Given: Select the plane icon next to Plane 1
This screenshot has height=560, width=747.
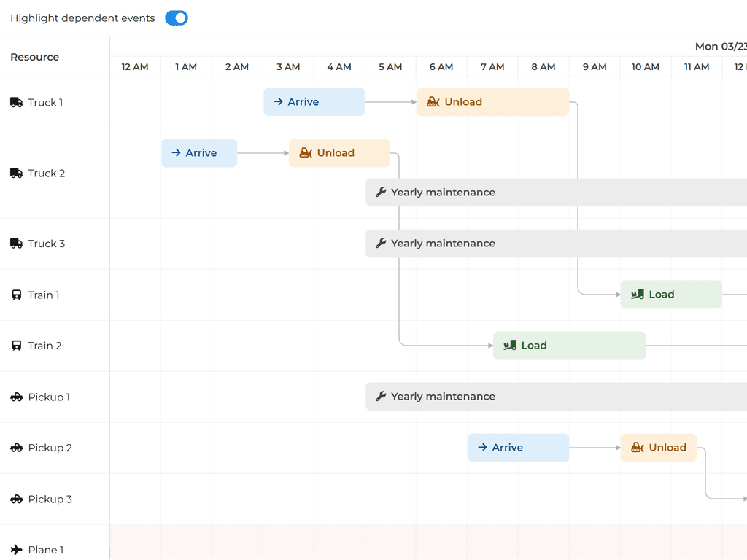Looking at the screenshot, I should pos(16,550).
